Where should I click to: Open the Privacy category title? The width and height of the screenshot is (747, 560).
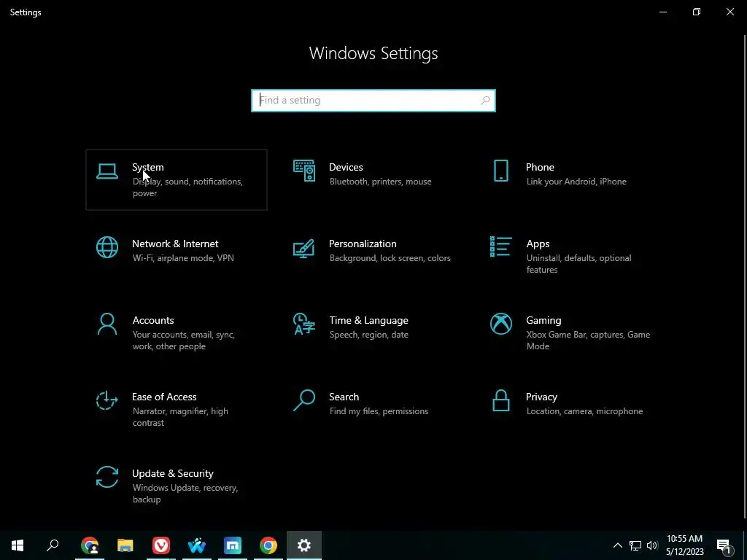[x=541, y=397]
